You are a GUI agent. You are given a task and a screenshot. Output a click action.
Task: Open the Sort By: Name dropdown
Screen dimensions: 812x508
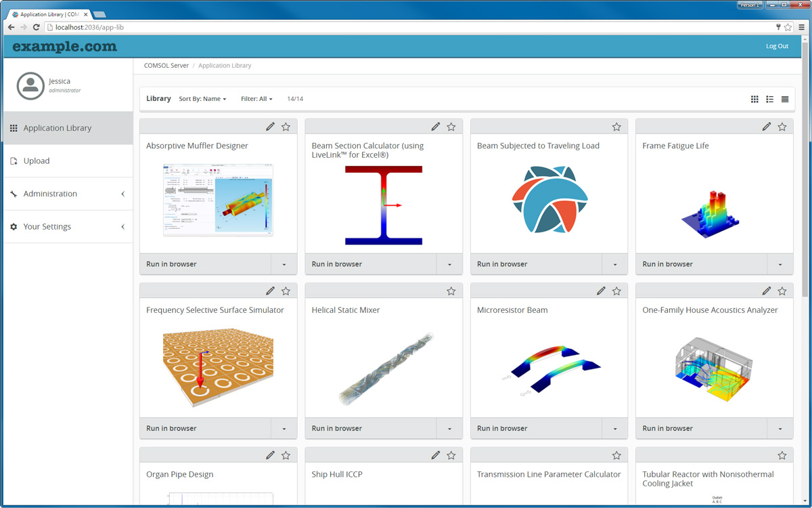pos(202,99)
